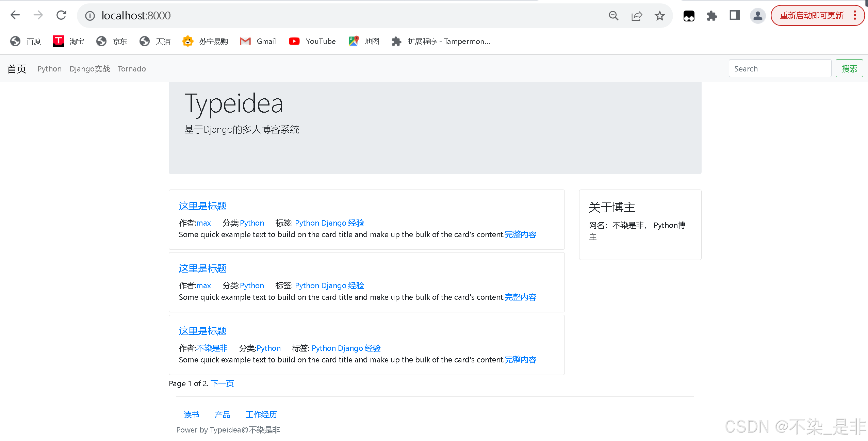868x441 pixels.
Task: Open the 天猫 bookmark
Action: [x=155, y=41]
